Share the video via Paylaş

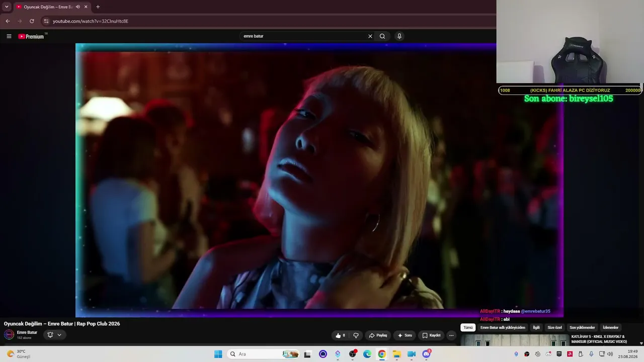[x=378, y=335]
